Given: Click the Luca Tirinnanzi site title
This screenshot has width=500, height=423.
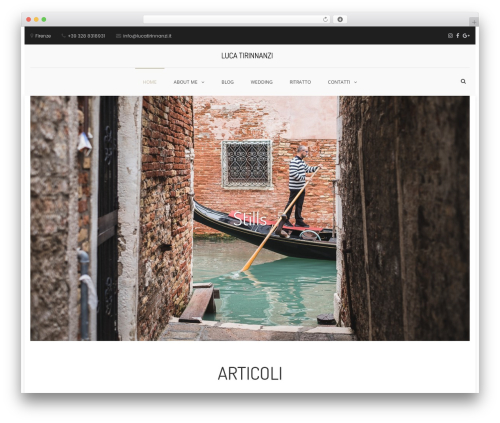Looking at the screenshot, I should 247,56.
